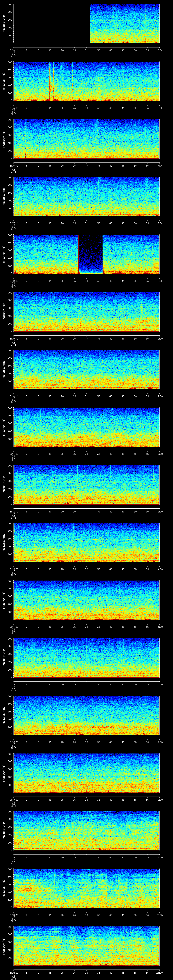Select the 8:19:00 start time label
Screen dimensions: 173x980
click(14, 915)
